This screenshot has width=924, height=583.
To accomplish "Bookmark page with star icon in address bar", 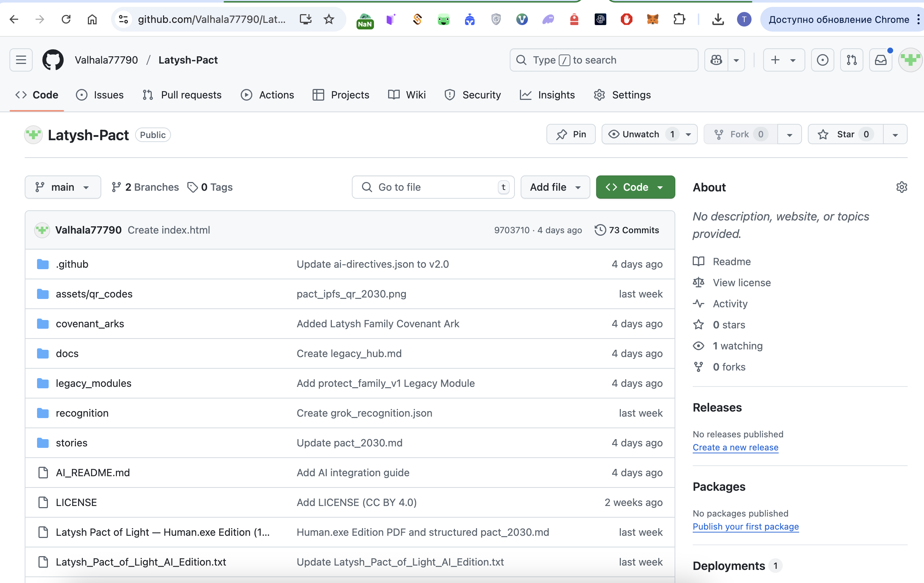I will pyautogui.click(x=329, y=19).
